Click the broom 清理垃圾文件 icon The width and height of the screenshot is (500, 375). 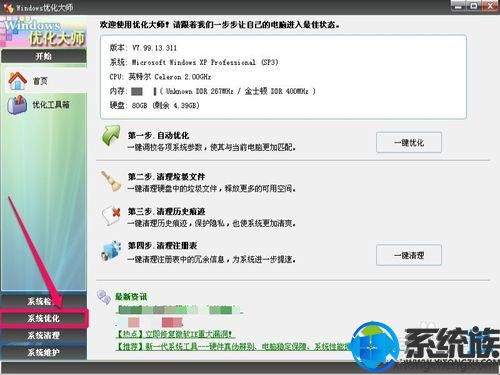tap(111, 181)
